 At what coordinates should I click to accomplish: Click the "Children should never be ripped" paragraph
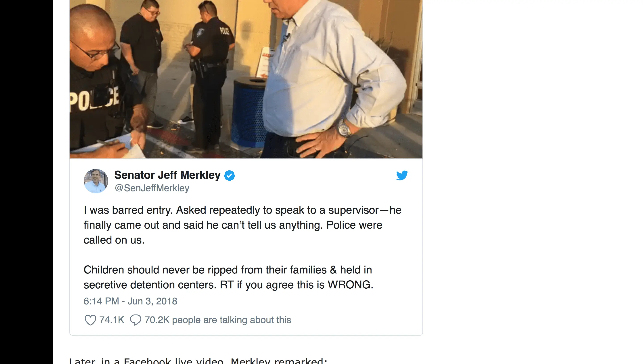tap(228, 277)
